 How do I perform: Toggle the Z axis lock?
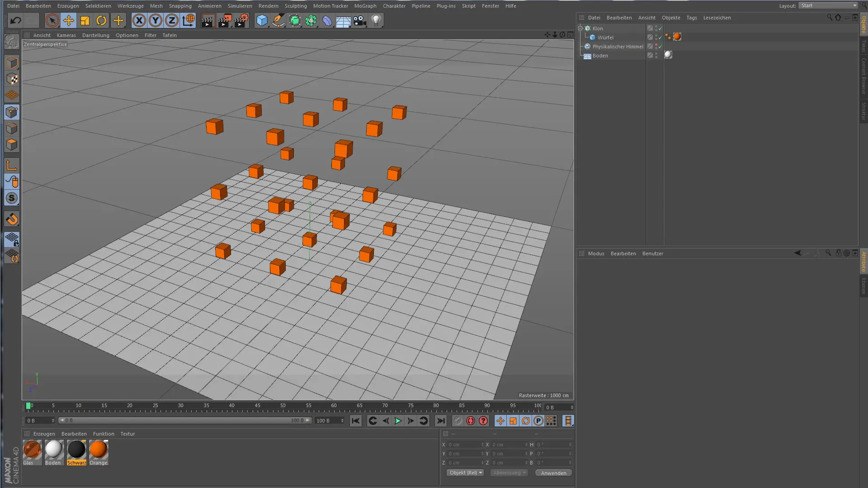172,20
